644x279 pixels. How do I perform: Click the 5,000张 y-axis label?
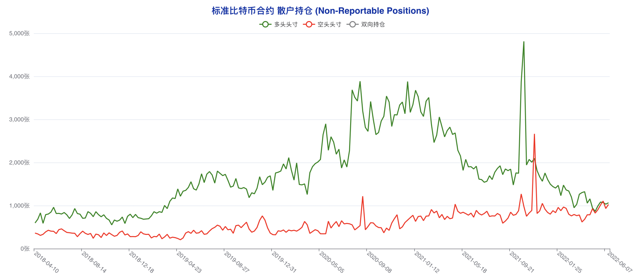coord(19,33)
